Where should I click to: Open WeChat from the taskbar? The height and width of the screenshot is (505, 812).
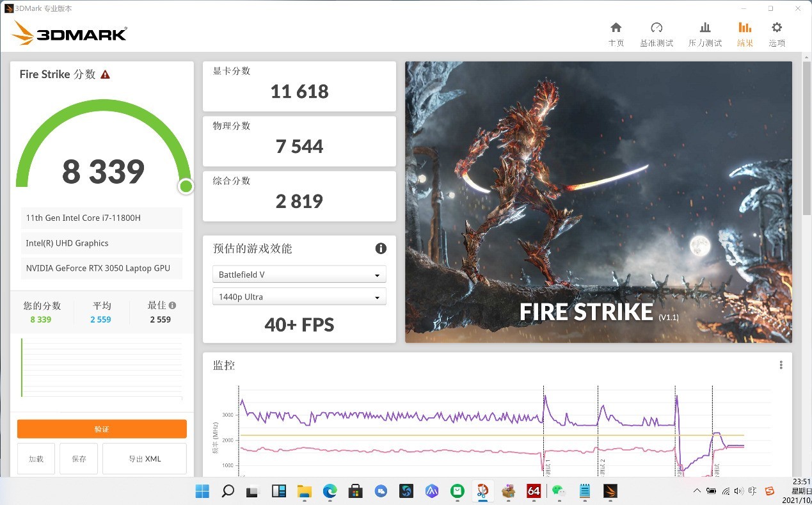[x=559, y=491]
